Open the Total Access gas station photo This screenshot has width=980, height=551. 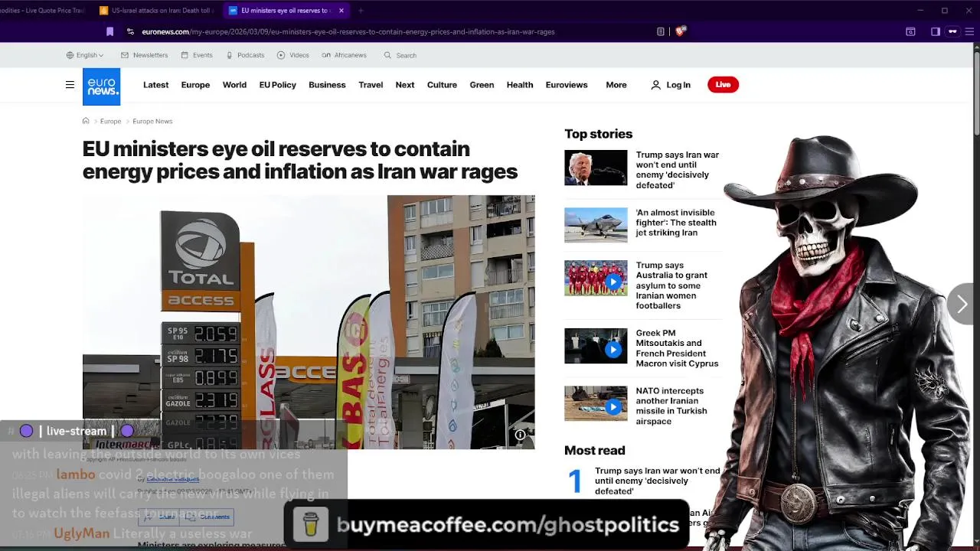coord(309,321)
